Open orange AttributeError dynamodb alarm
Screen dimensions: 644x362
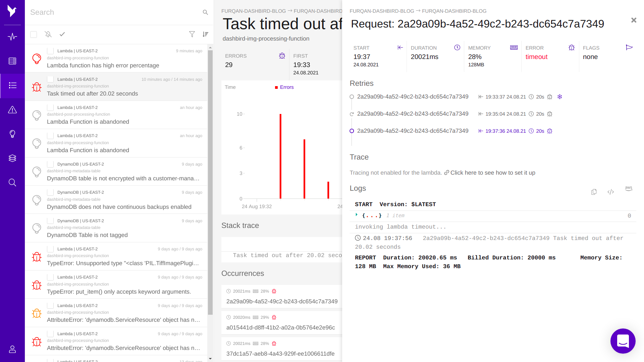(x=116, y=313)
